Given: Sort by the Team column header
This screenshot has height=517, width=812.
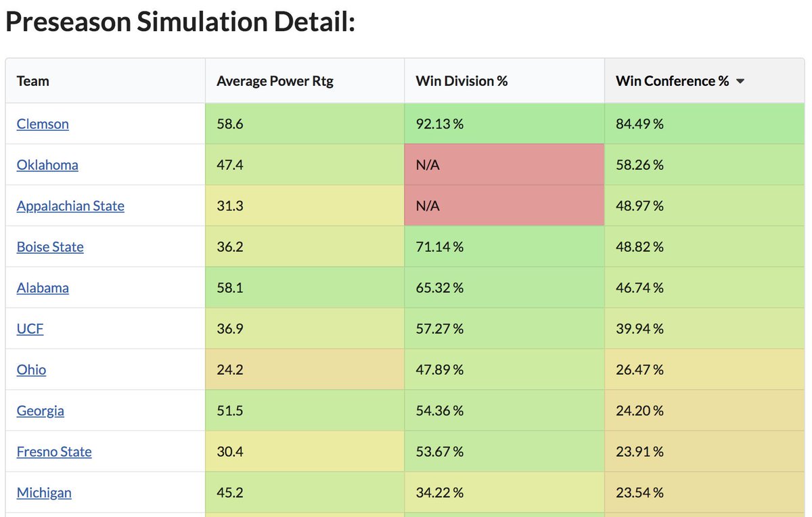Looking at the screenshot, I should (x=106, y=81).
